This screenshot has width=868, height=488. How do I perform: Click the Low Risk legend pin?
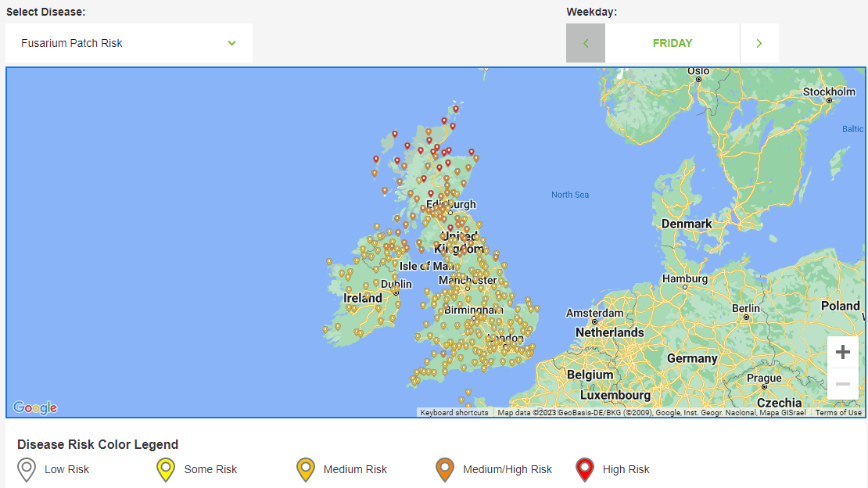[26, 468]
